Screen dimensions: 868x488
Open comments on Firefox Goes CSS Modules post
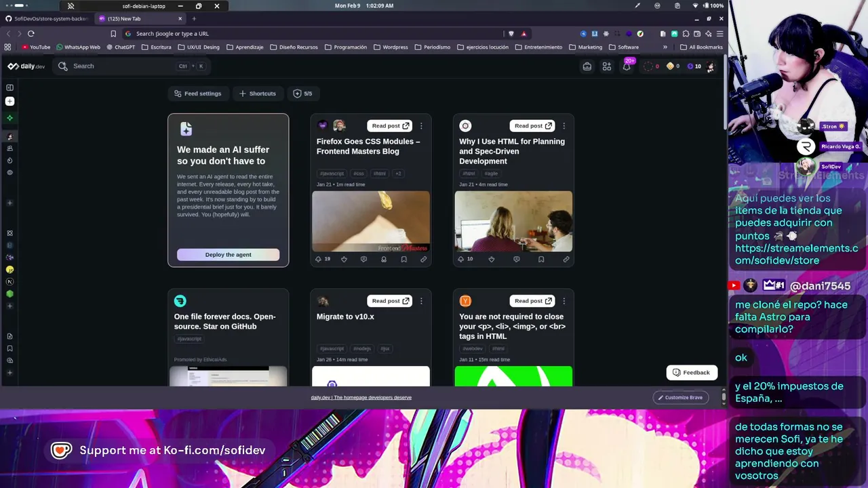363,259
